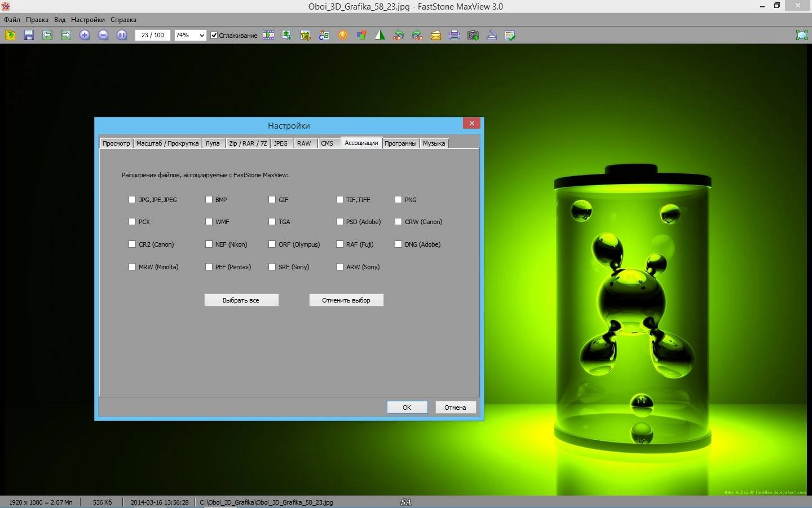
Task: Open the Правка menu
Action: click(37, 19)
